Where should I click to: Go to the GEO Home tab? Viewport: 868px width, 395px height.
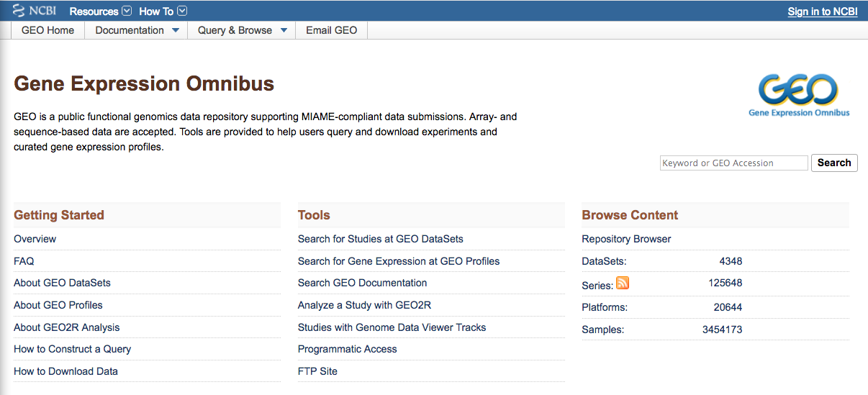coord(48,30)
